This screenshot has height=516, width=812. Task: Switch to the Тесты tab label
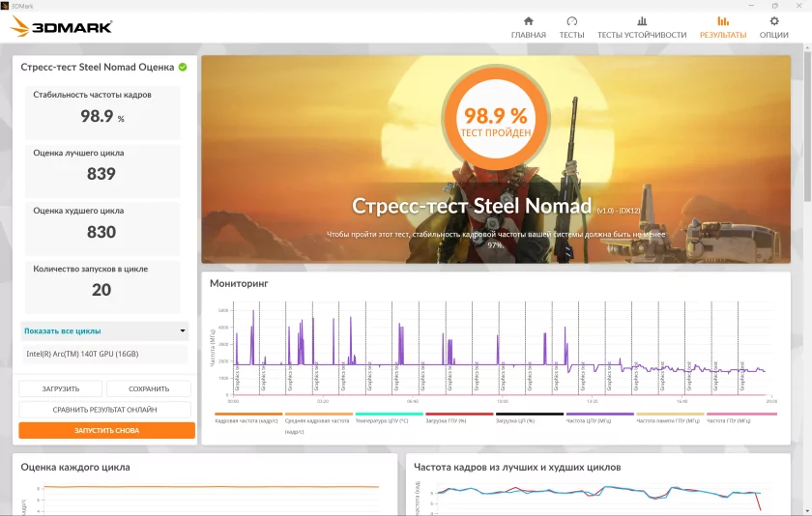click(571, 35)
